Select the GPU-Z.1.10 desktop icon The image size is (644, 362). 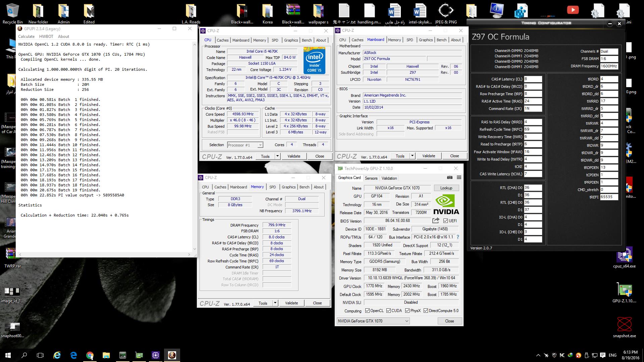[624, 293]
